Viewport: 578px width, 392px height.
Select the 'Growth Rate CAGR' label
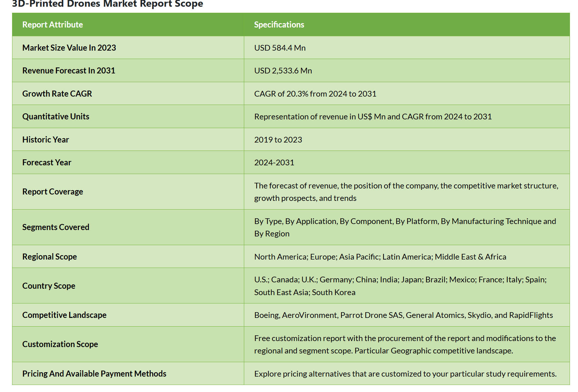pos(57,94)
